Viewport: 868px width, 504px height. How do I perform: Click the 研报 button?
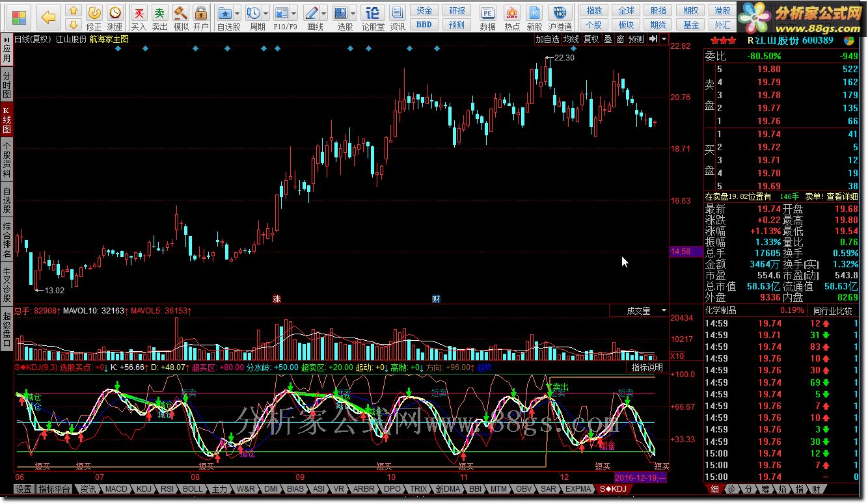(x=457, y=10)
